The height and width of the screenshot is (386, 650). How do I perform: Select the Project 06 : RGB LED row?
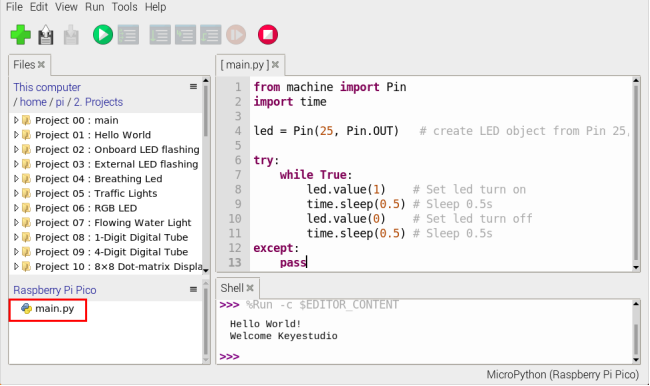click(x=106, y=208)
